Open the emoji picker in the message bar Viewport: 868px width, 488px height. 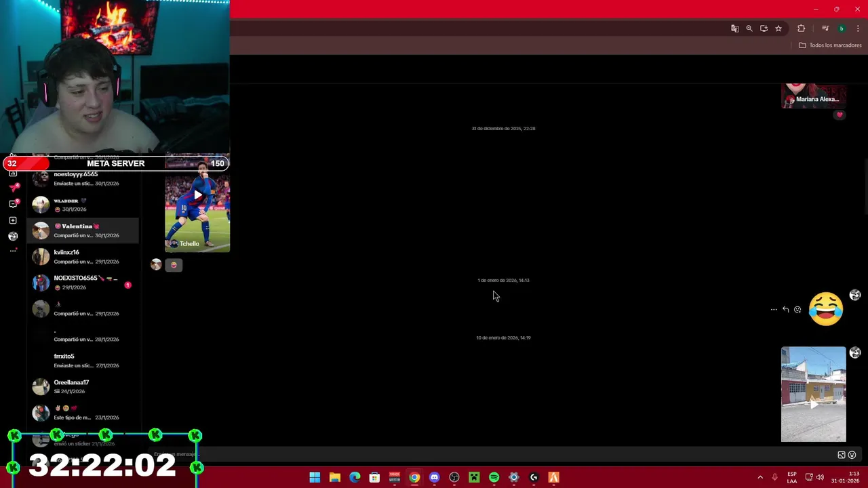point(852,455)
